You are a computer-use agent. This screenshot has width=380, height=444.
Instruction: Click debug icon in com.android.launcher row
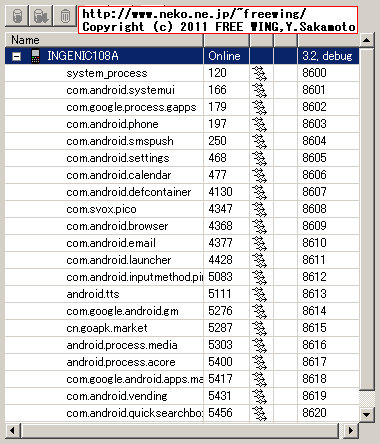pyautogui.click(x=260, y=260)
